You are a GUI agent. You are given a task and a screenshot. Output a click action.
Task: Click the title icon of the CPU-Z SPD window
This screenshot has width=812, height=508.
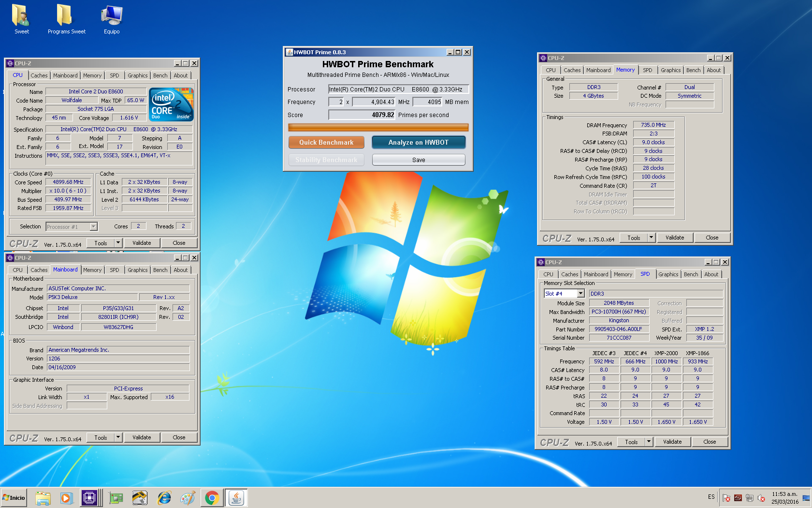[541, 262]
